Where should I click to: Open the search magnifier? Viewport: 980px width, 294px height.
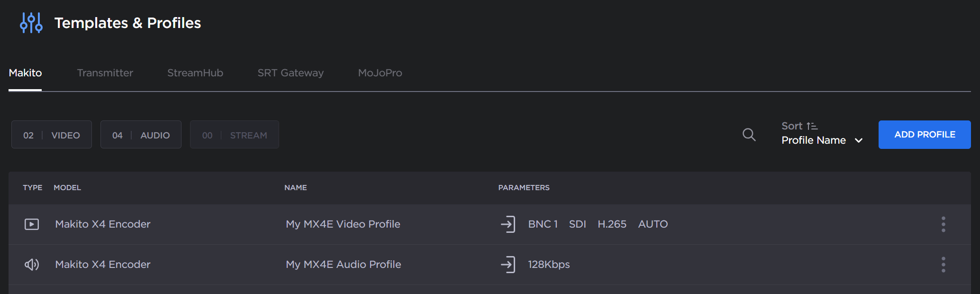pos(749,135)
